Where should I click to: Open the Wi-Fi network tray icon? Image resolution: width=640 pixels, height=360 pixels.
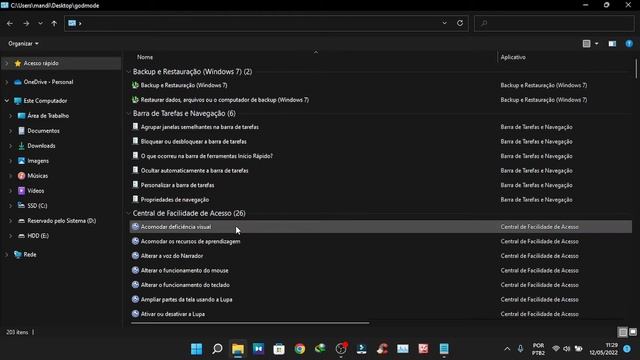(556, 349)
